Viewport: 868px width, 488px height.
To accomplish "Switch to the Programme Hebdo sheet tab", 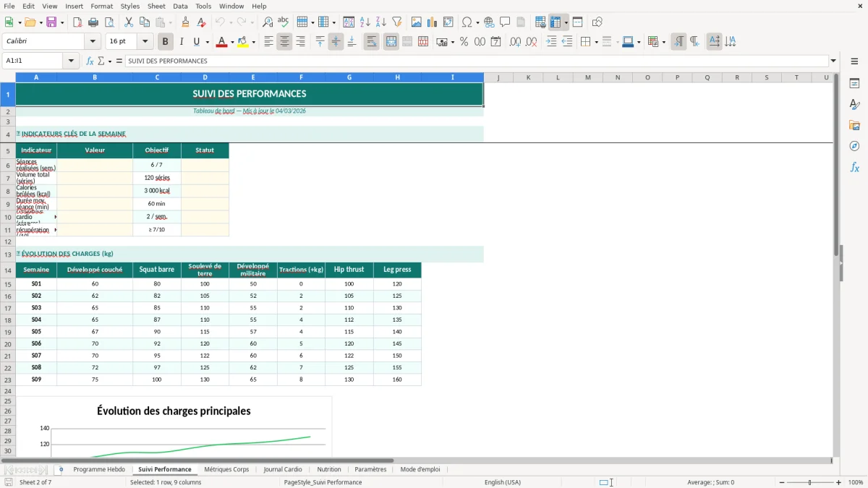I will tap(99, 469).
